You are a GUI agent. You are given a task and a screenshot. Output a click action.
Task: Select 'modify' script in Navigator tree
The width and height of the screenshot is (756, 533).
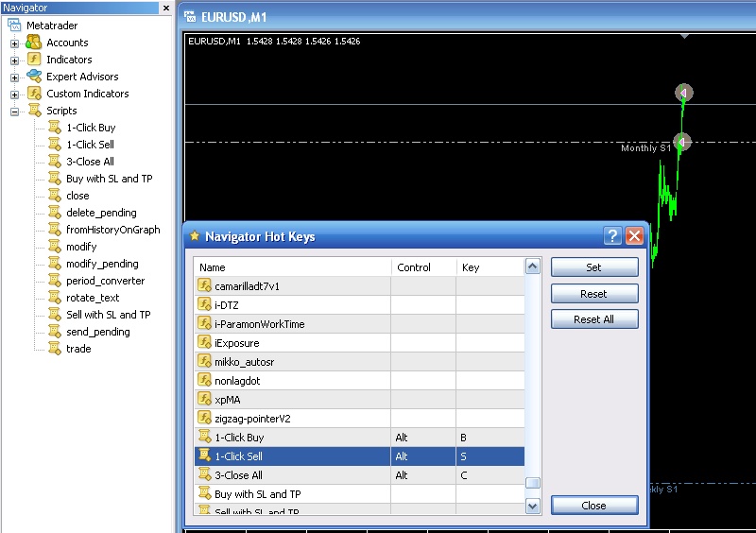click(81, 247)
